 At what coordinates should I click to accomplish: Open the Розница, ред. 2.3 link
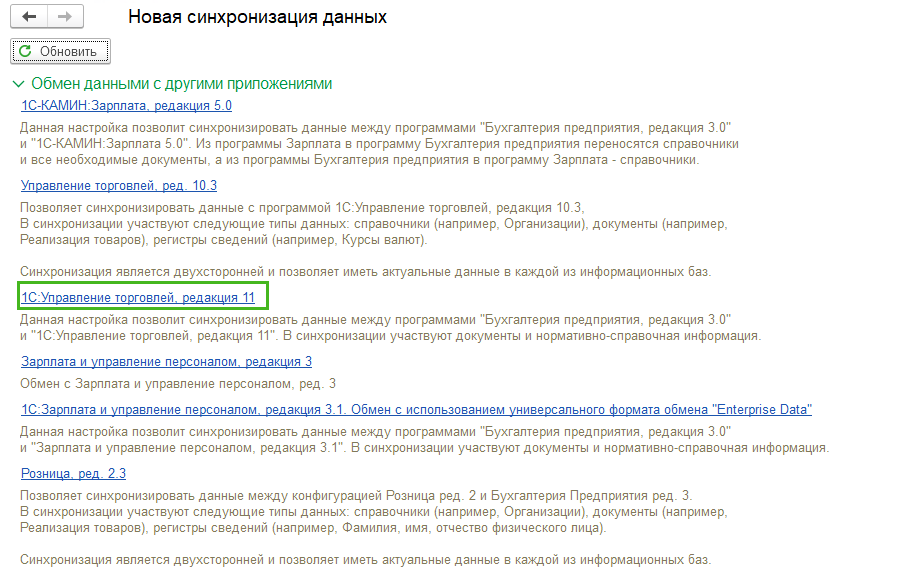pos(73,474)
